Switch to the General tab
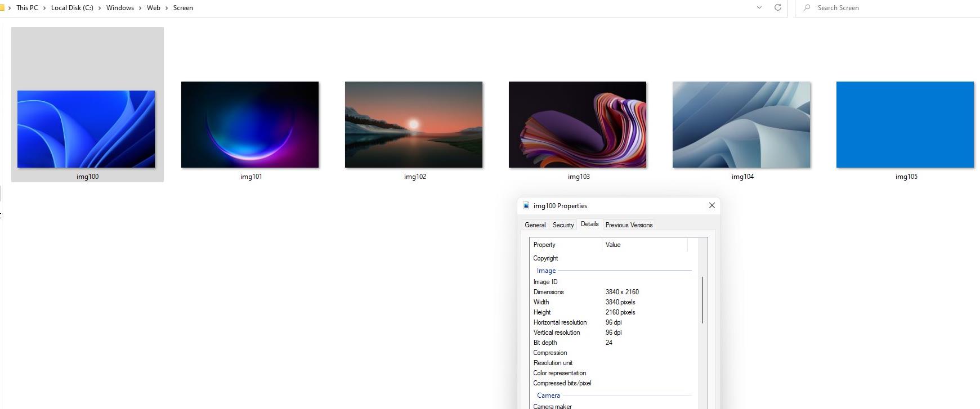The image size is (980, 409). 535,225
